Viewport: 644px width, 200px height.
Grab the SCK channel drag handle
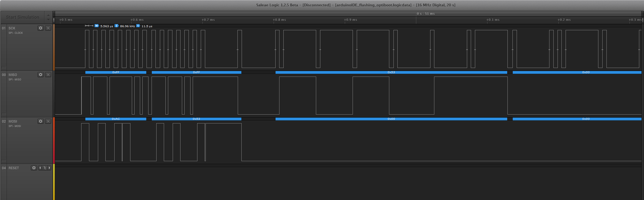(x=4, y=67)
